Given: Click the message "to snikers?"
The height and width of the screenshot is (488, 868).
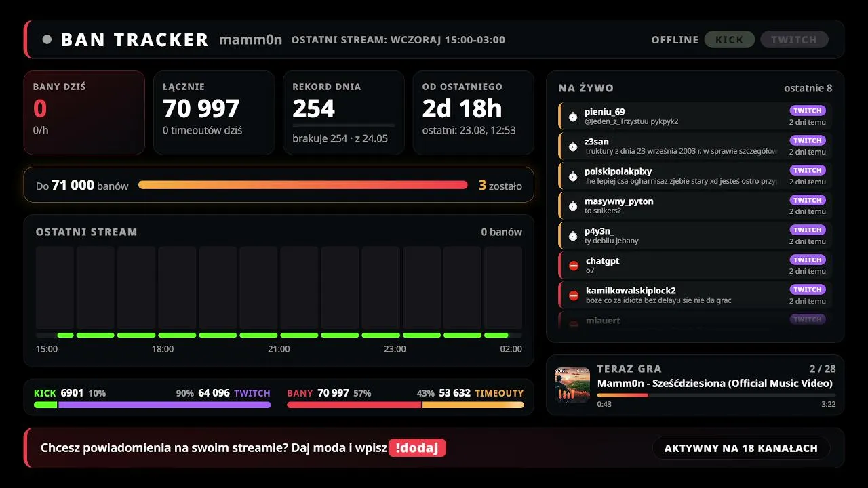Looking at the screenshot, I should [x=603, y=211].
